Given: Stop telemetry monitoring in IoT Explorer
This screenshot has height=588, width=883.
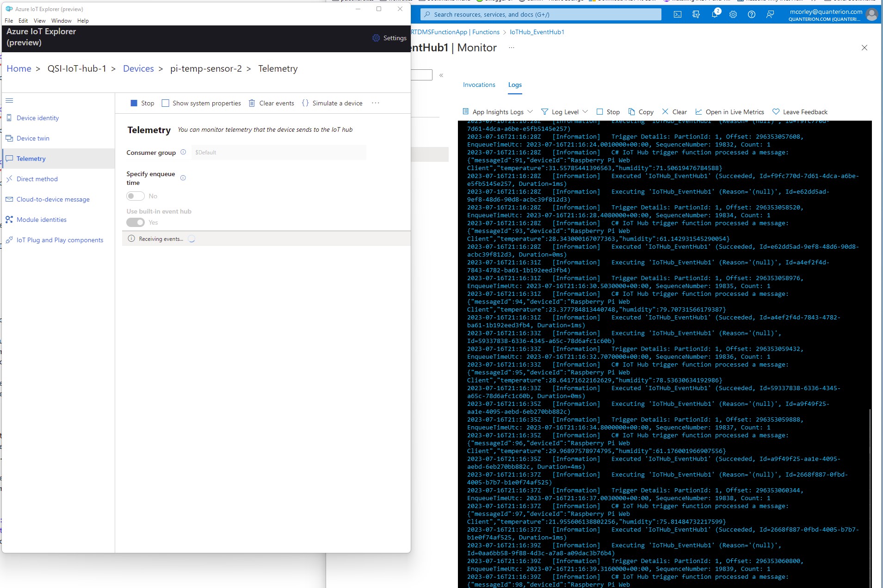Looking at the screenshot, I should click(142, 103).
